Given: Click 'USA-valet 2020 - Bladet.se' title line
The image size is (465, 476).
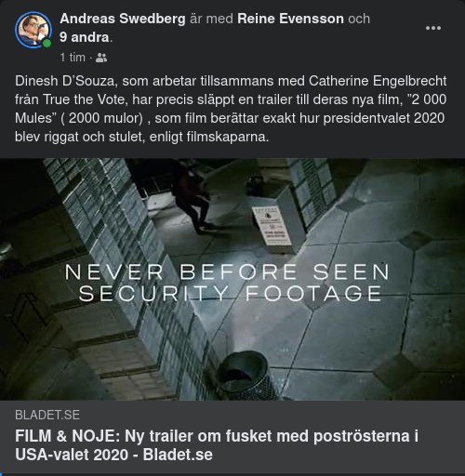Looking at the screenshot, I should coord(113,455).
